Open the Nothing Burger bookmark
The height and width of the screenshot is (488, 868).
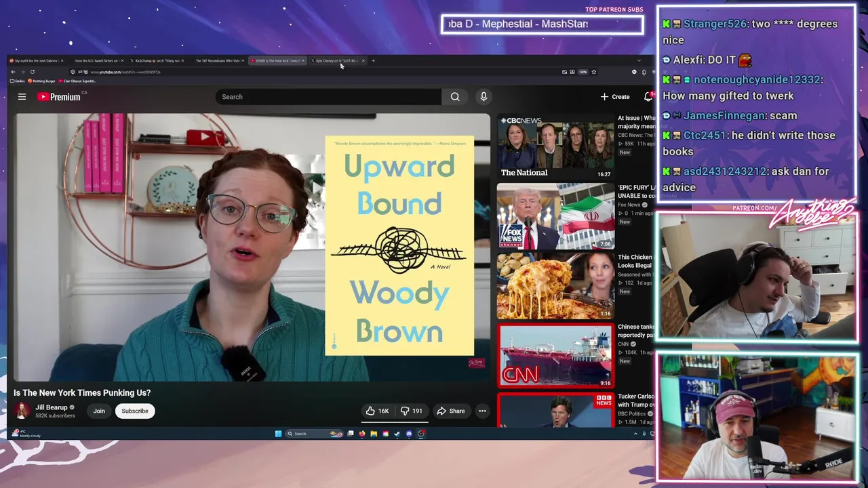pyautogui.click(x=42, y=81)
